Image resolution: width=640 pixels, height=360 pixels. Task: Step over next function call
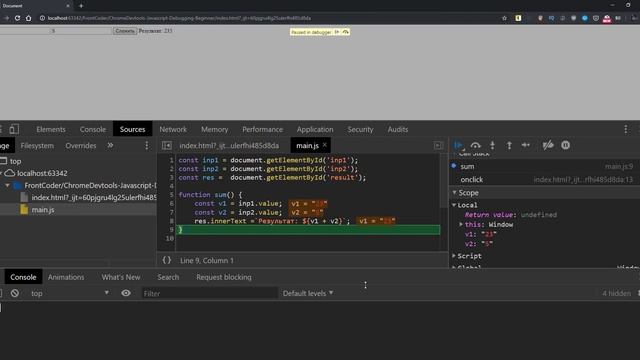(476, 145)
